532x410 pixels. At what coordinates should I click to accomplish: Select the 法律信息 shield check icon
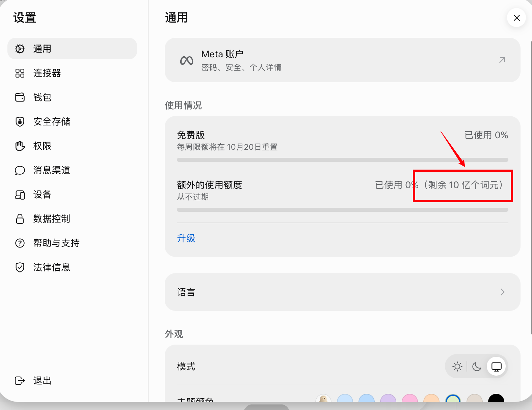click(20, 267)
